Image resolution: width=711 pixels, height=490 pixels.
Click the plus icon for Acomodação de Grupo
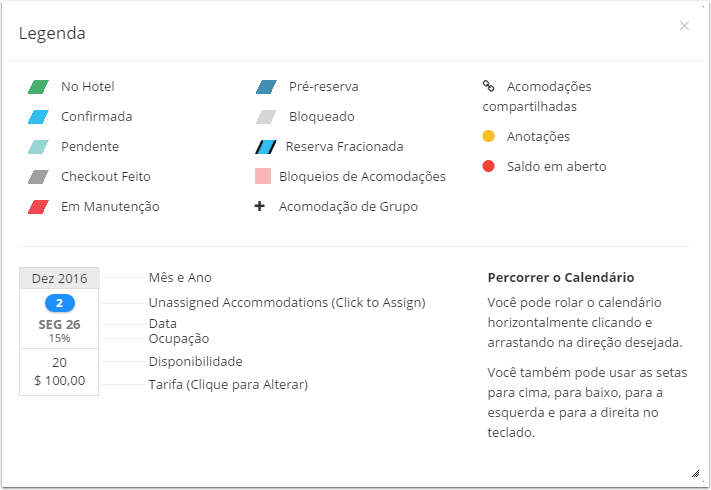click(259, 206)
